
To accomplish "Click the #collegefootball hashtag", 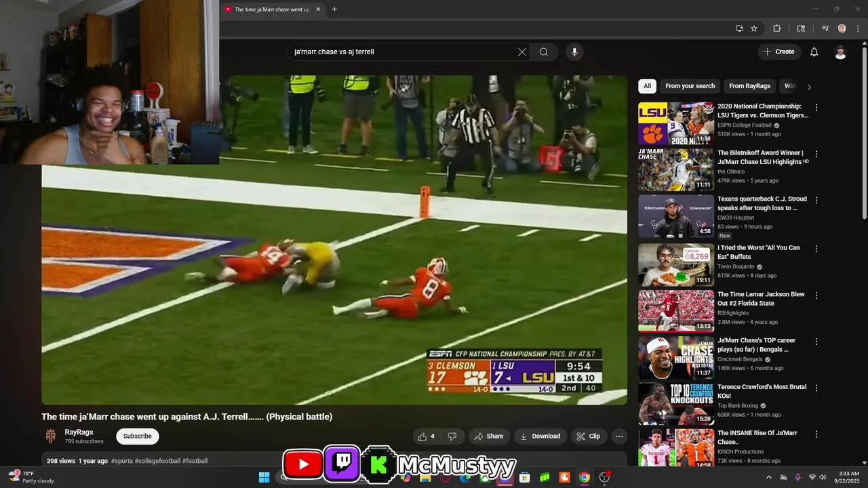I will click(157, 461).
